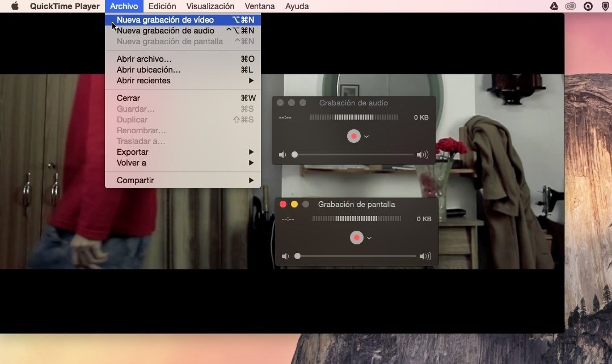612x364 pixels.
Task: Click the elapsed time in Grabación de pantalla
Action: click(x=288, y=219)
